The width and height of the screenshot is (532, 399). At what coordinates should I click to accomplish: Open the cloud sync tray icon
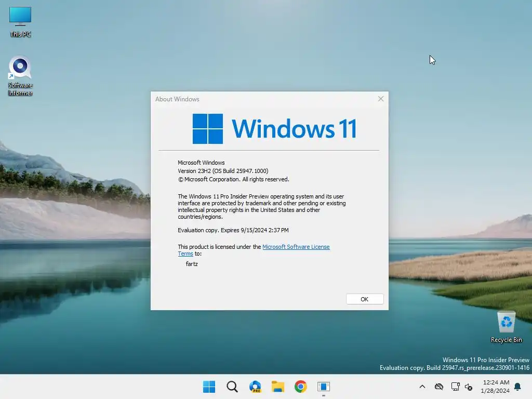[x=439, y=387]
